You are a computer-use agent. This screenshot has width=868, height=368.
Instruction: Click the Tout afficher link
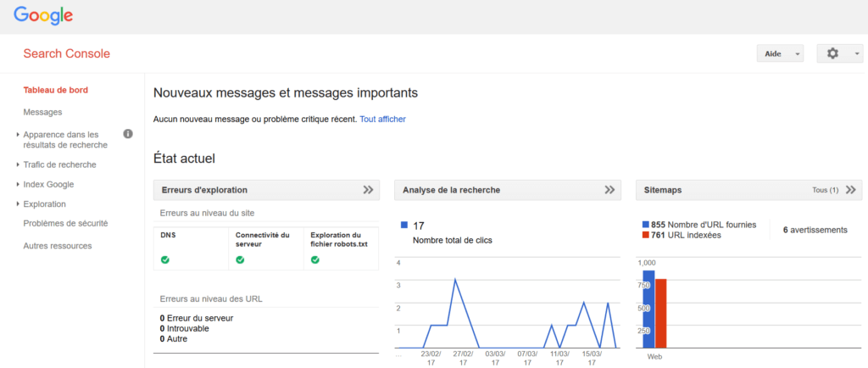coord(382,119)
